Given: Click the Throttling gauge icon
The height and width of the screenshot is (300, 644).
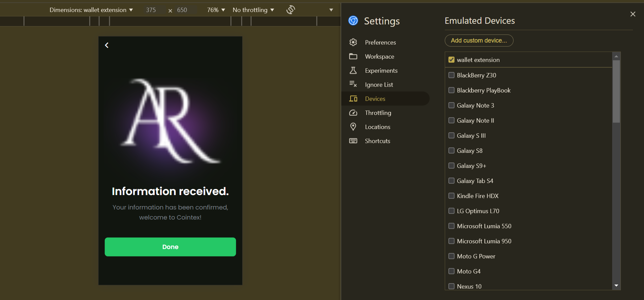Looking at the screenshot, I should pyautogui.click(x=353, y=113).
